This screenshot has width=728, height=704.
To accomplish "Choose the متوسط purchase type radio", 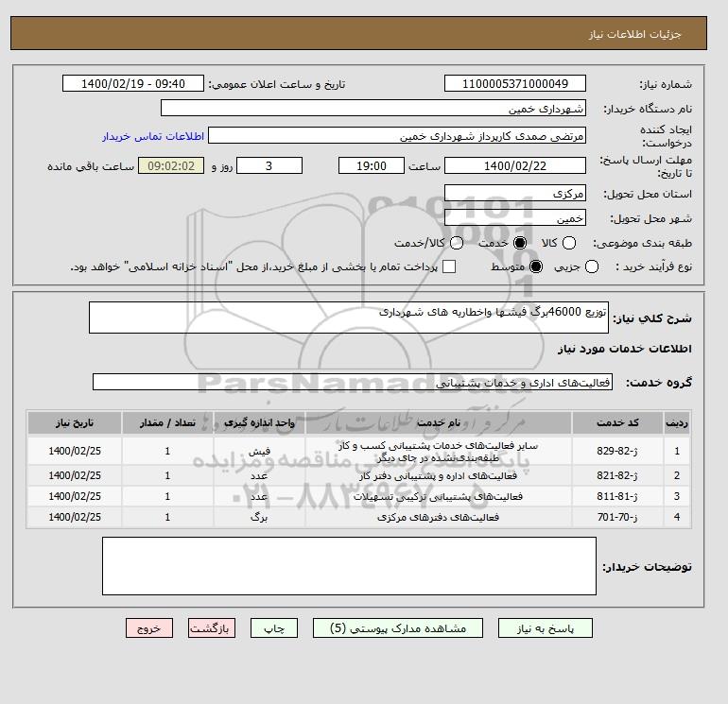I will tap(536, 266).
